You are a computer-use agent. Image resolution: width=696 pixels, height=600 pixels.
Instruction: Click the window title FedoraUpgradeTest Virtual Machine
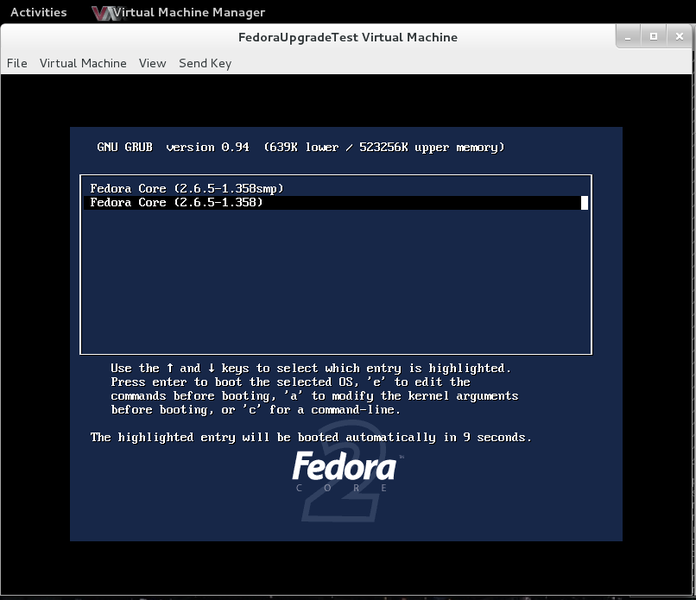348,37
